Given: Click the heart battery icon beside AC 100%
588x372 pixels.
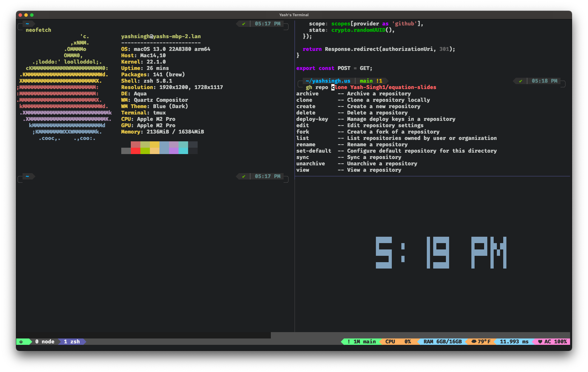Looking at the screenshot, I should point(540,342).
